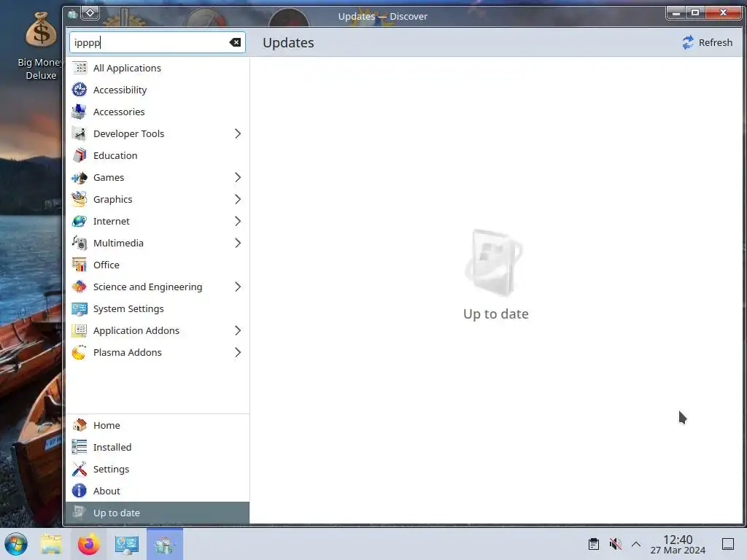Click the Internet globe icon
Image resolution: width=747 pixels, height=560 pixels.
[x=80, y=222]
